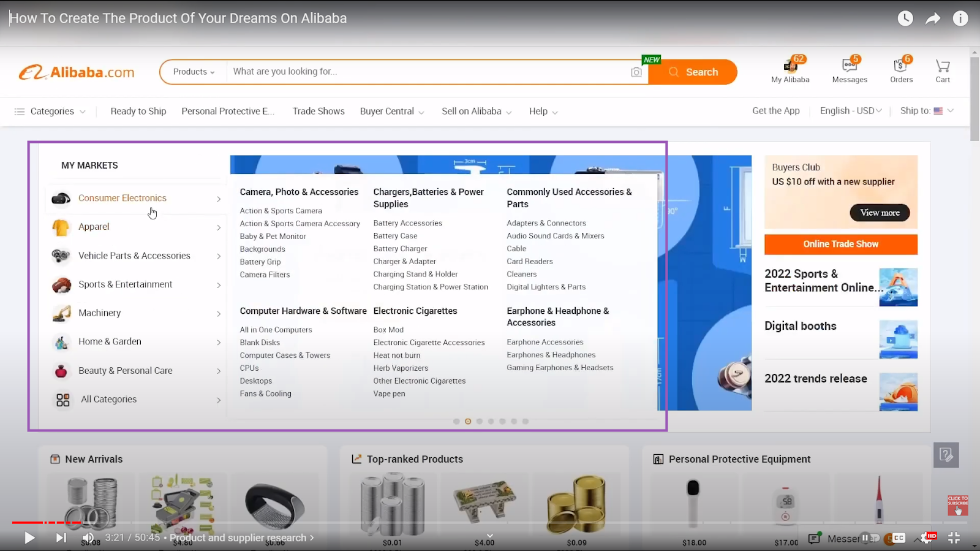Open Computer Cases & Towers link
Screen dimensions: 980x551
pos(285,355)
